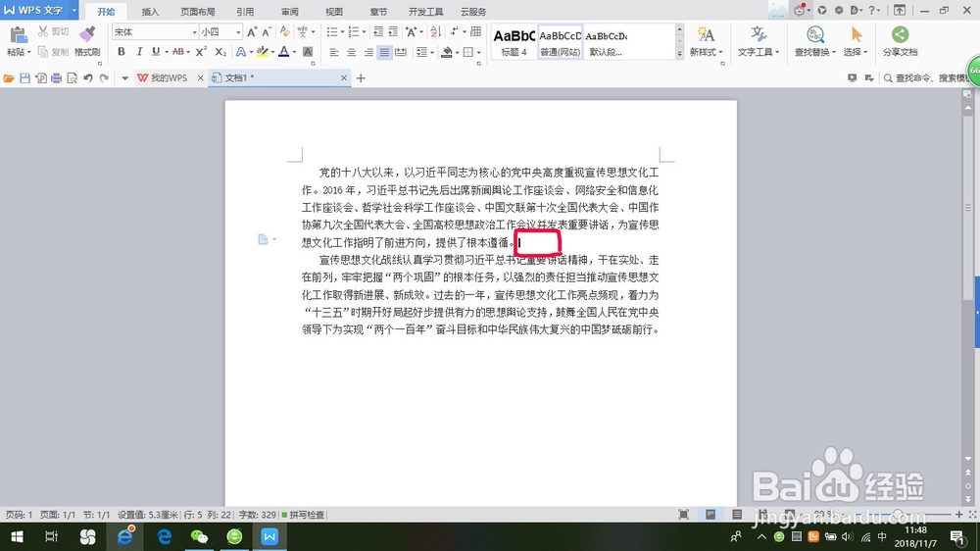Apply font color A
Viewport: 980px width, 551px height.
(284, 52)
